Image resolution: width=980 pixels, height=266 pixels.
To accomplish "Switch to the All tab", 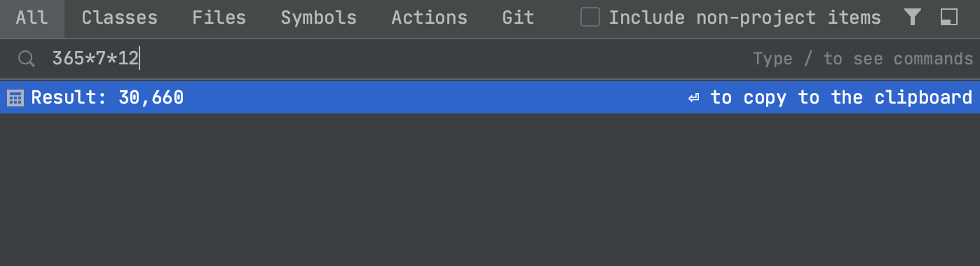I will pyautogui.click(x=32, y=18).
